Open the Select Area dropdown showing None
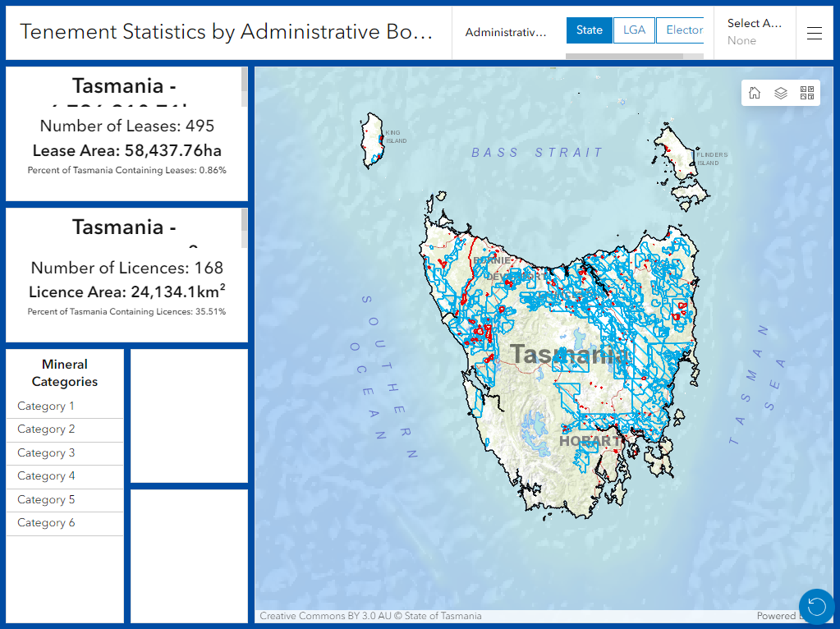Screen dimensions: 840x629 point(754,32)
